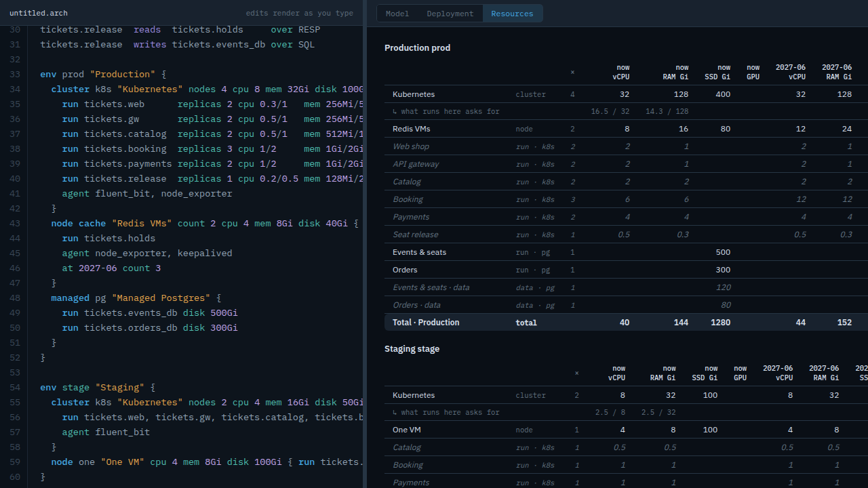This screenshot has width=868, height=488.
Task: Click the 'at 2027-06 count 3' code line
Action: (x=111, y=268)
